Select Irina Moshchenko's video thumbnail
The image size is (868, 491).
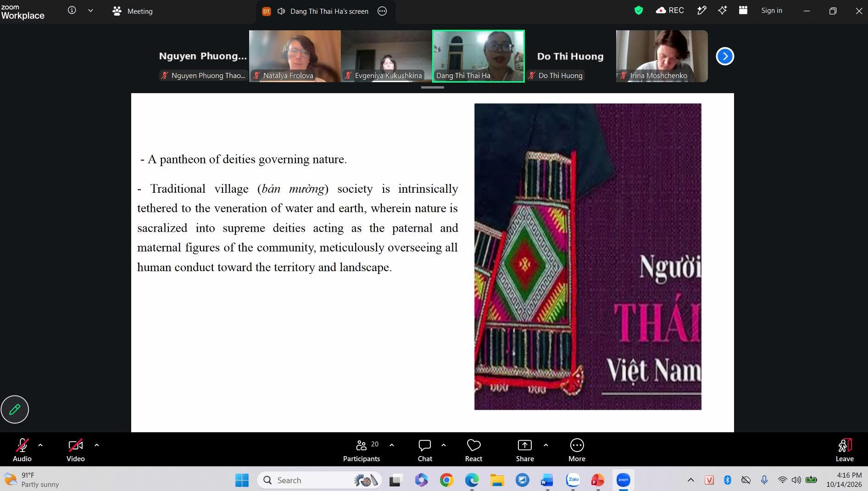point(662,56)
